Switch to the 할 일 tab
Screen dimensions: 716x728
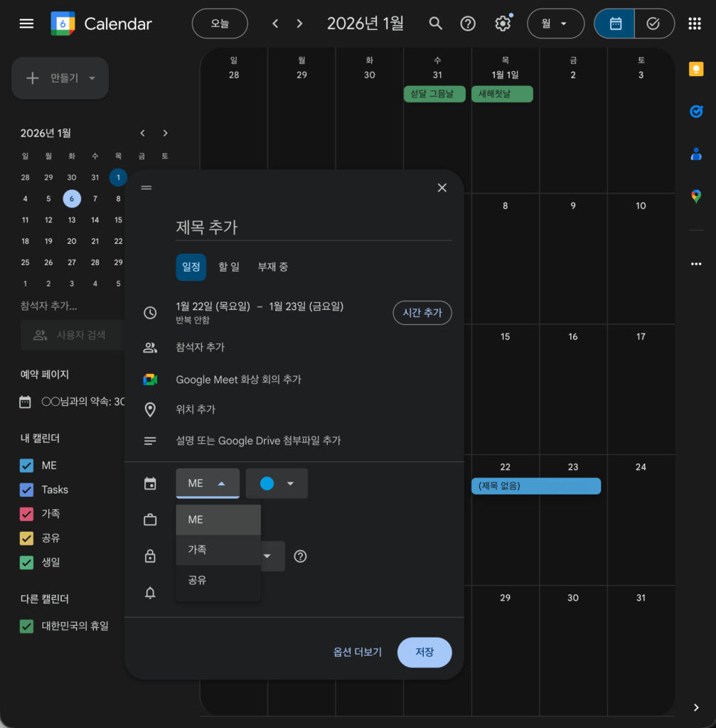[x=229, y=267]
